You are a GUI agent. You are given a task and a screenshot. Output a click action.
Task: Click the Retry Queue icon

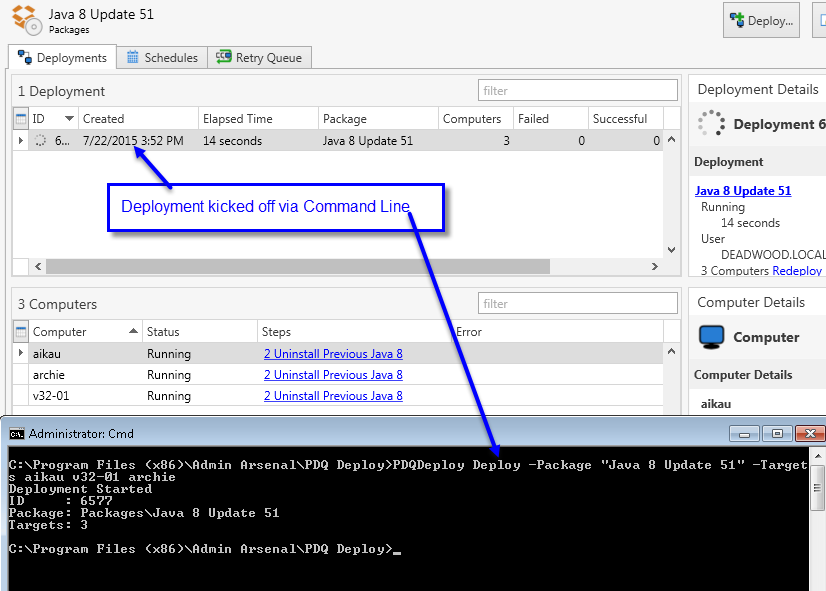pyautogui.click(x=223, y=56)
